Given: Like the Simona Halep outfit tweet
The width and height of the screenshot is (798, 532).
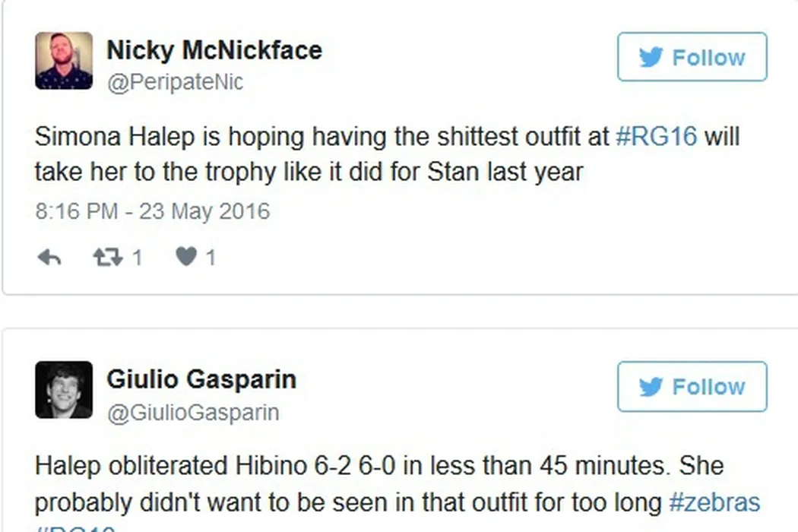Looking at the screenshot, I should coord(186,258).
